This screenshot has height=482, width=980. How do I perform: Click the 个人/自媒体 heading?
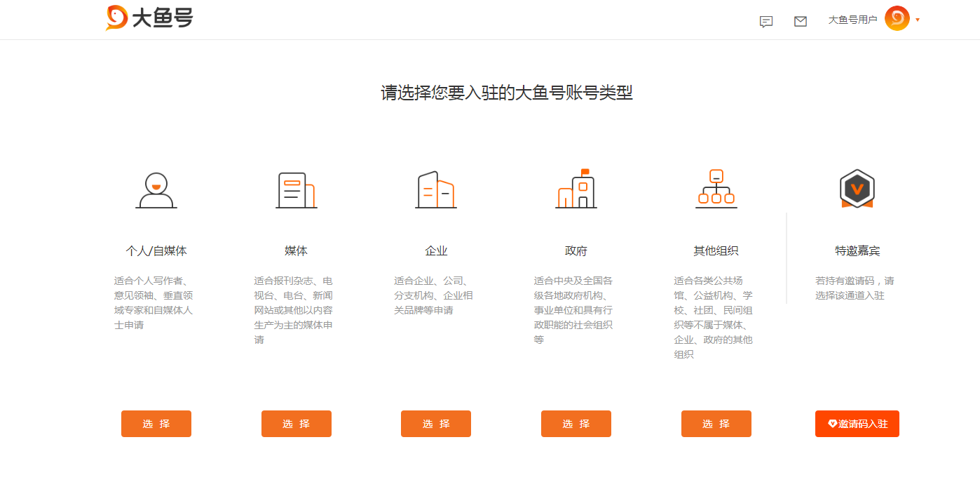pyautogui.click(x=156, y=250)
